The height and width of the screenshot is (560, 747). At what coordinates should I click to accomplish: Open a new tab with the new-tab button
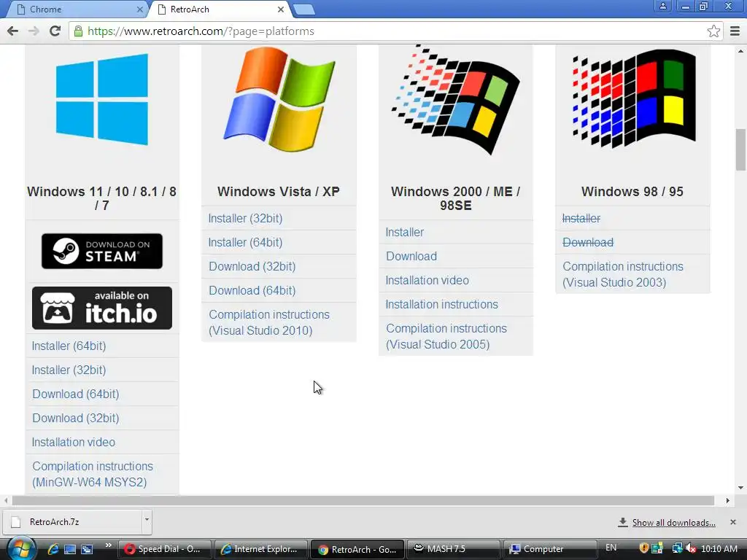click(x=303, y=9)
